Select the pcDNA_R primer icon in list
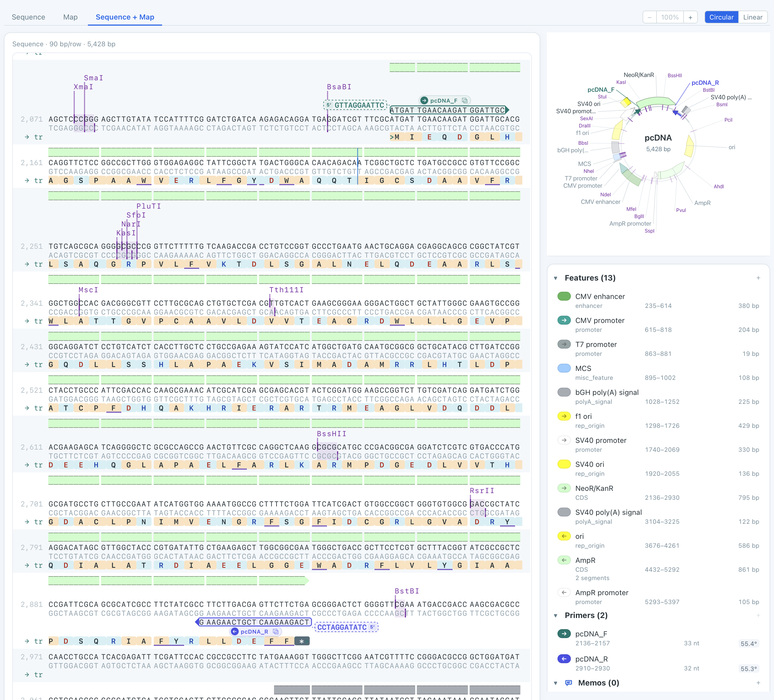Image resolution: width=774 pixels, height=700 pixels. coord(564,659)
